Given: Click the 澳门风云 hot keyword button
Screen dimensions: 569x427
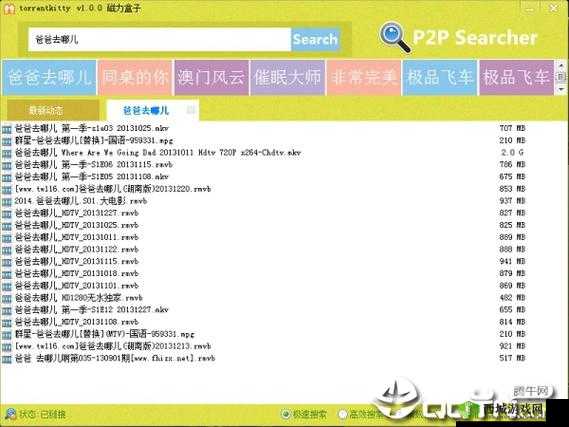Looking at the screenshot, I should 211,78.
